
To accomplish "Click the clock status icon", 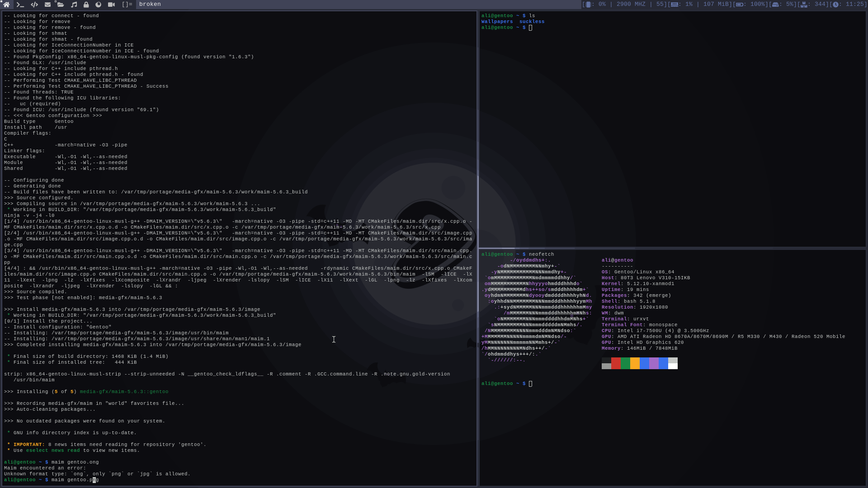I will click(x=835, y=4).
